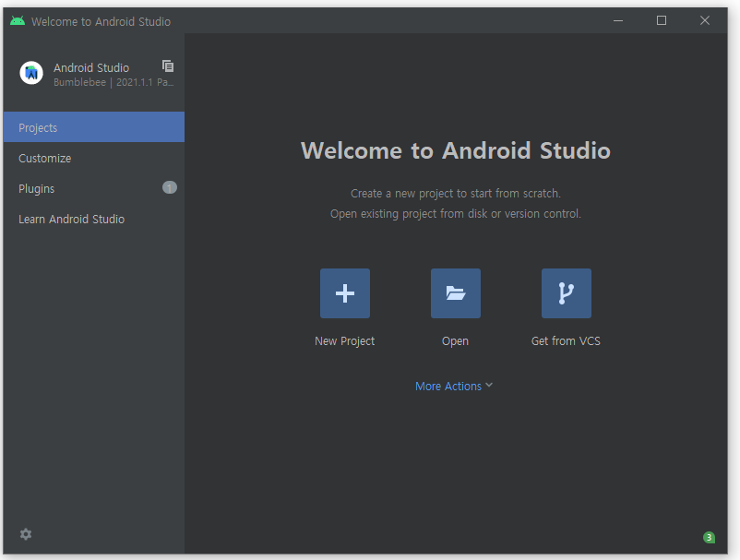Open notifications badge showing 3
740x560 pixels.
pos(709,537)
